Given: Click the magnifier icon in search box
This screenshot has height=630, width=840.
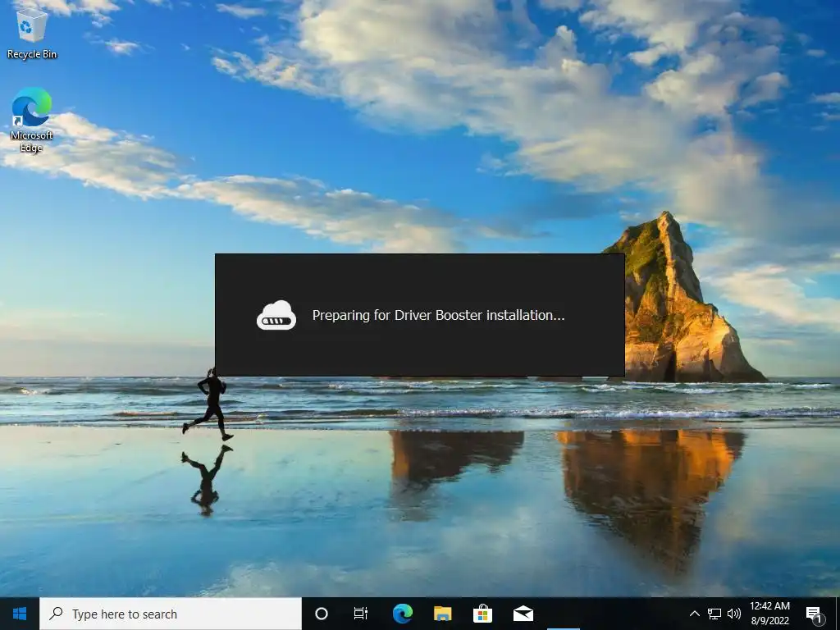Looking at the screenshot, I should point(56,614).
